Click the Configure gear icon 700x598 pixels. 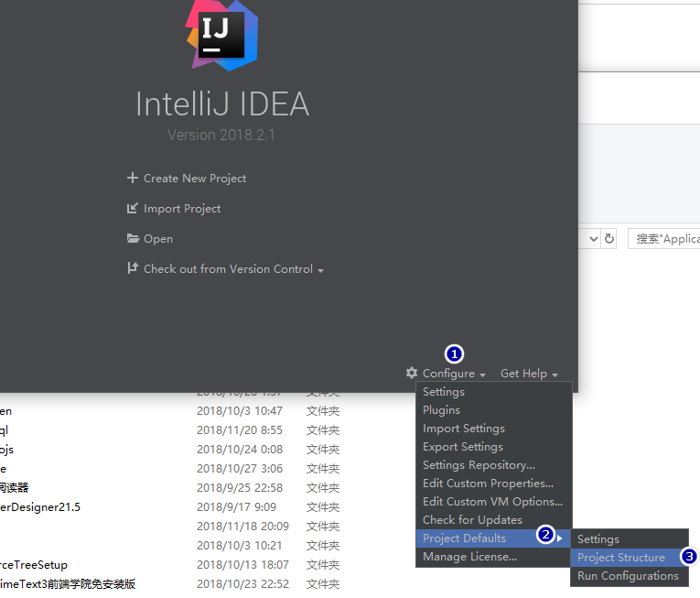[412, 373]
